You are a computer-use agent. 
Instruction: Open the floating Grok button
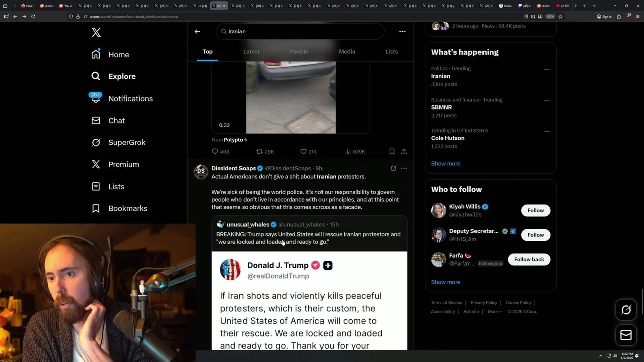626,310
